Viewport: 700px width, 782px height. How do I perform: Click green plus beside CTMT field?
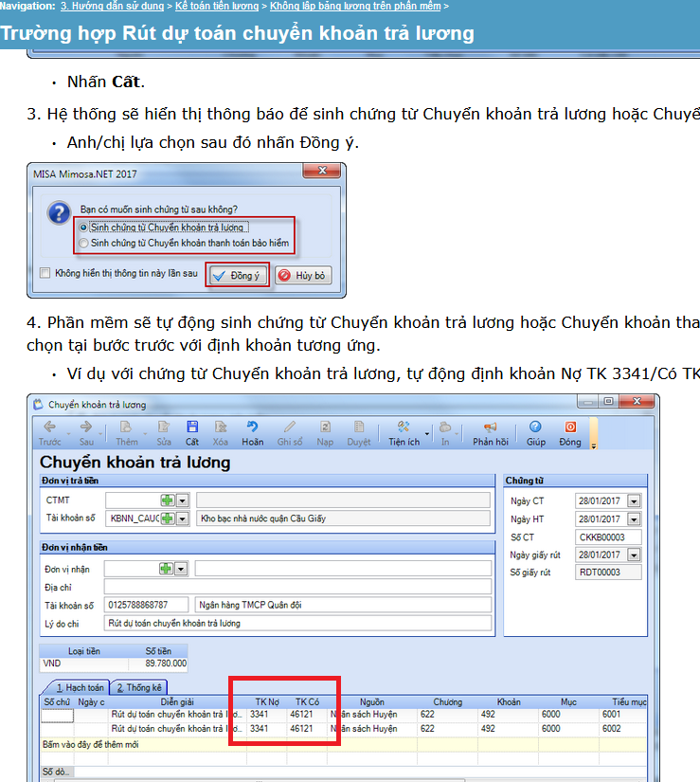pyautogui.click(x=168, y=500)
